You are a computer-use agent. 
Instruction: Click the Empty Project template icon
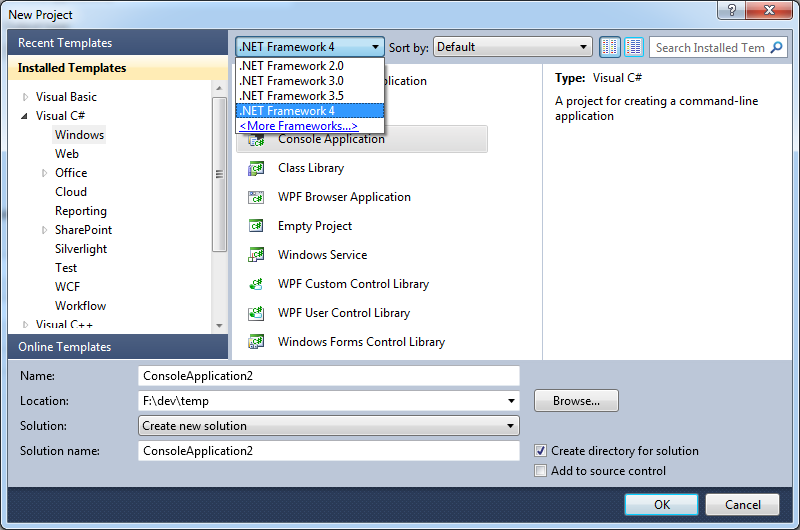pyautogui.click(x=257, y=226)
